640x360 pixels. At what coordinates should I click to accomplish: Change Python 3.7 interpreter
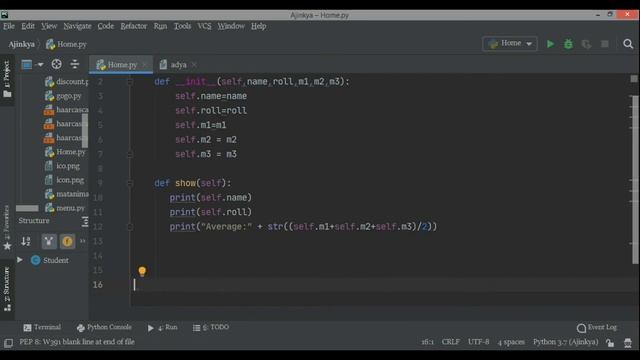(565, 342)
